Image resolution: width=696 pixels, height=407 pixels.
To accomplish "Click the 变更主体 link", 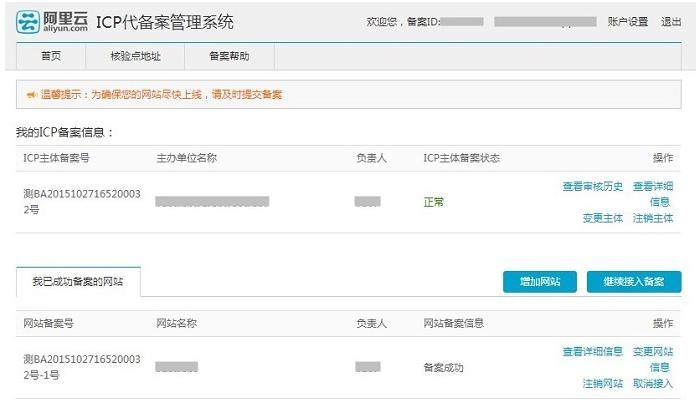I will 602,217.
